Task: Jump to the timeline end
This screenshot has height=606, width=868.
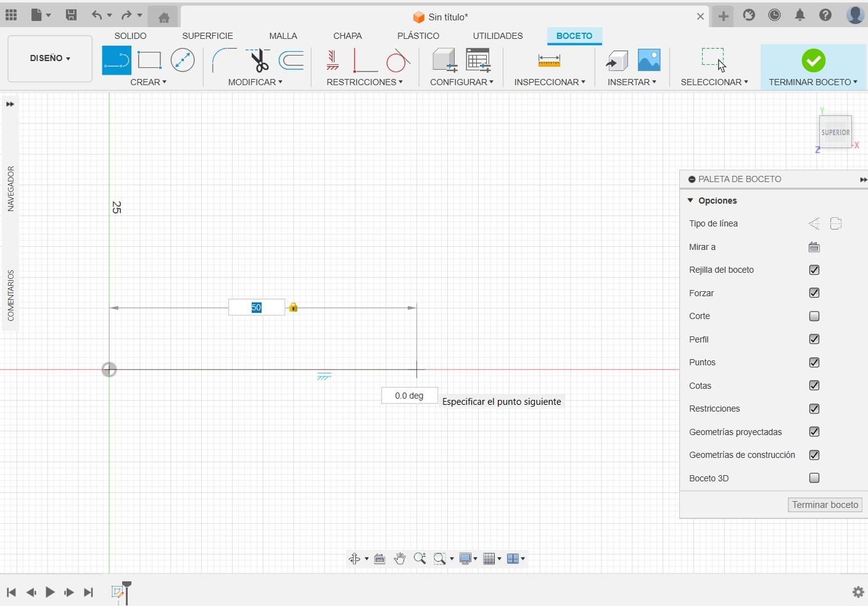Action: (88, 592)
